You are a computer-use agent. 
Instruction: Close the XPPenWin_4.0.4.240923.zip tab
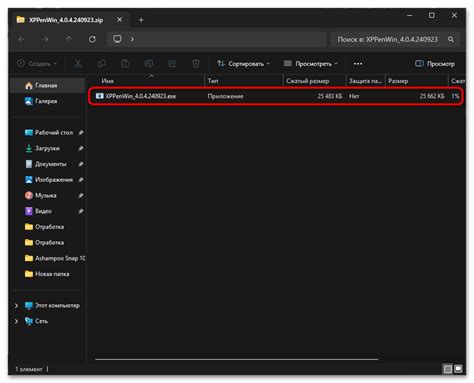[119, 20]
